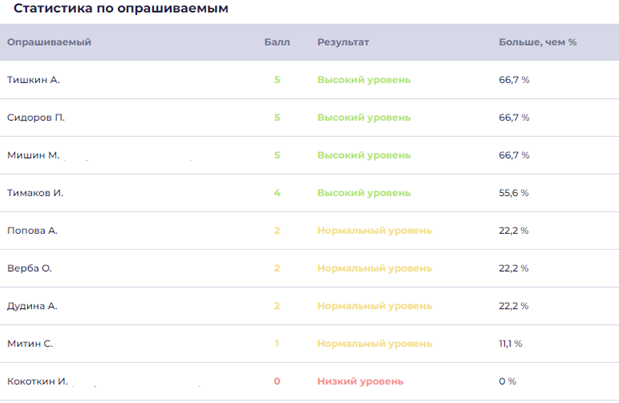Image resolution: width=619 pixels, height=403 pixels.
Task: Click the 'Больше, чем %' column header
Action: pos(537,42)
